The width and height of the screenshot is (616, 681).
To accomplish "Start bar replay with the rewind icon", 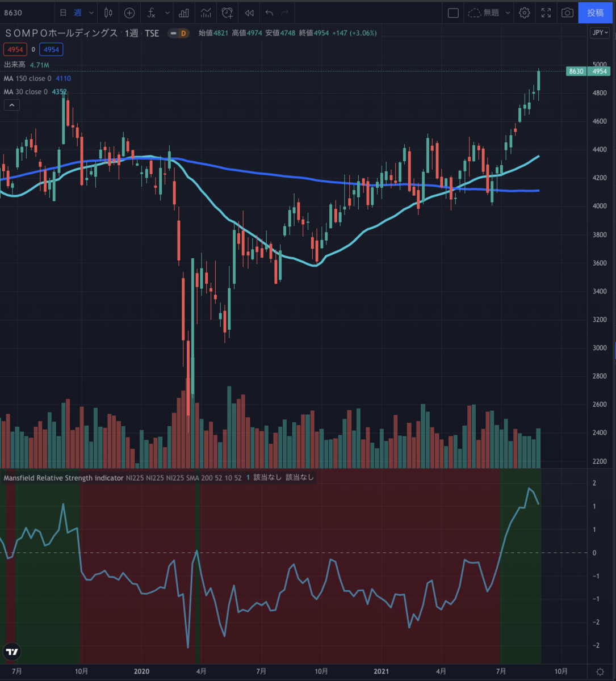I will [249, 12].
